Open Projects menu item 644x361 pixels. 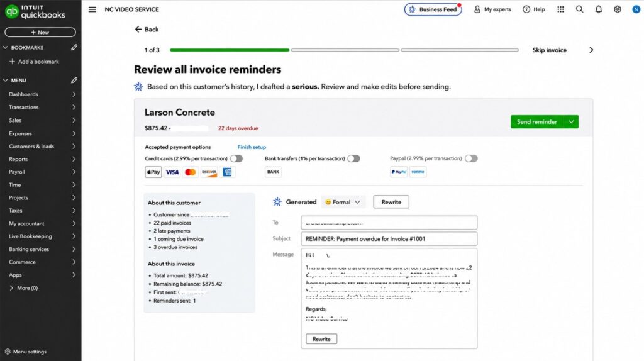click(41, 197)
